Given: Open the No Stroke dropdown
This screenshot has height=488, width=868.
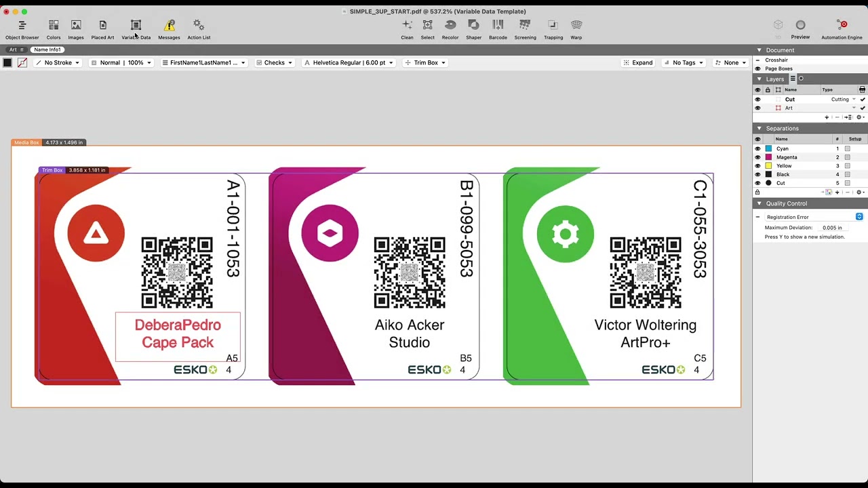Looking at the screenshot, I should (x=58, y=62).
